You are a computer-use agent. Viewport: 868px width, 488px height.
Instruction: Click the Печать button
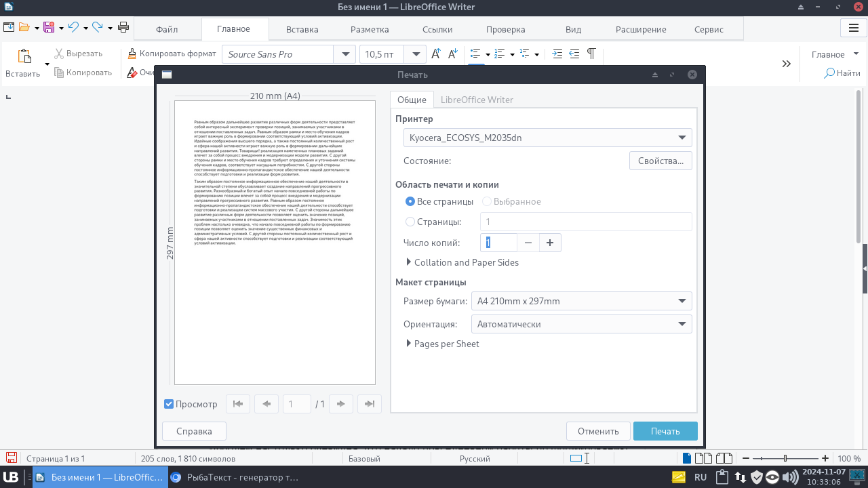click(665, 431)
